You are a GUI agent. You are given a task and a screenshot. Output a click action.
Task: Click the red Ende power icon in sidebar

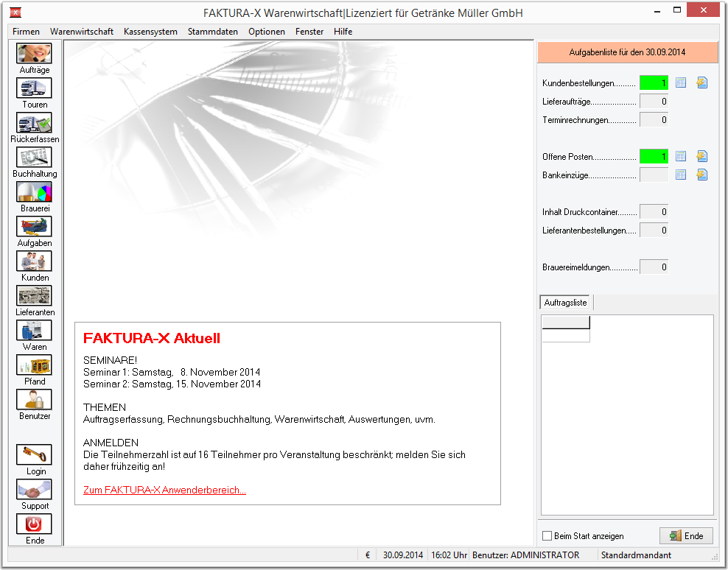click(x=34, y=524)
